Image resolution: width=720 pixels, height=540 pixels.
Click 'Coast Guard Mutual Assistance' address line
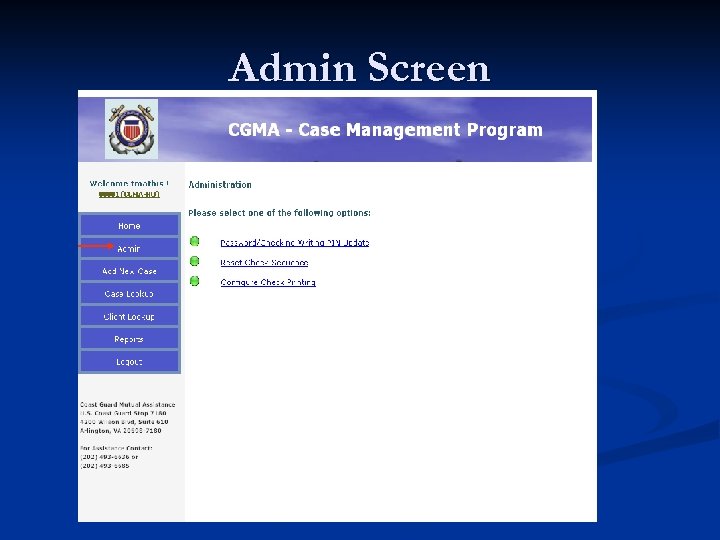(x=128, y=405)
